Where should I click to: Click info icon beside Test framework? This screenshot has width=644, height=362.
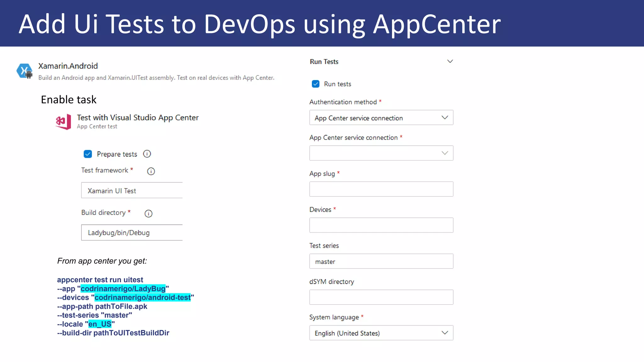pyautogui.click(x=151, y=171)
